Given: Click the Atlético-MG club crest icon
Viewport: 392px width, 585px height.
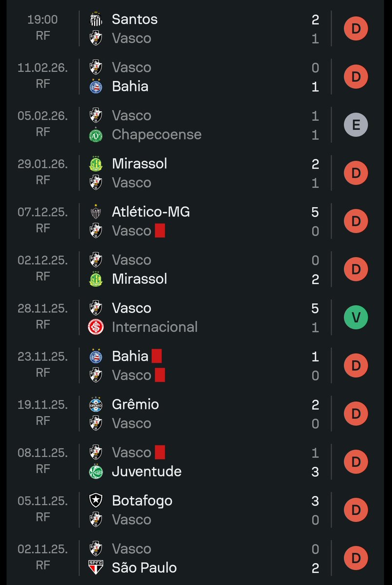Looking at the screenshot, I should 96,212.
